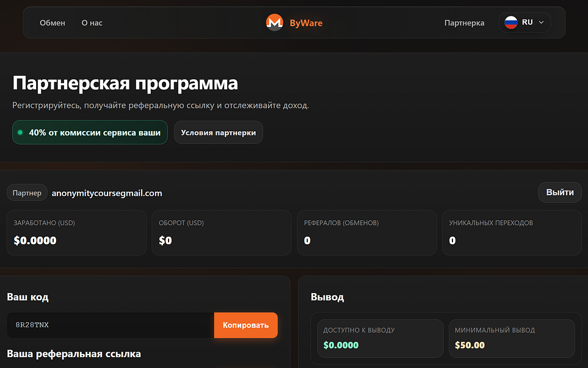This screenshot has width=588, height=368.
Task: Click the green dot on the 40% badge
Action: (x=20, y=132)
